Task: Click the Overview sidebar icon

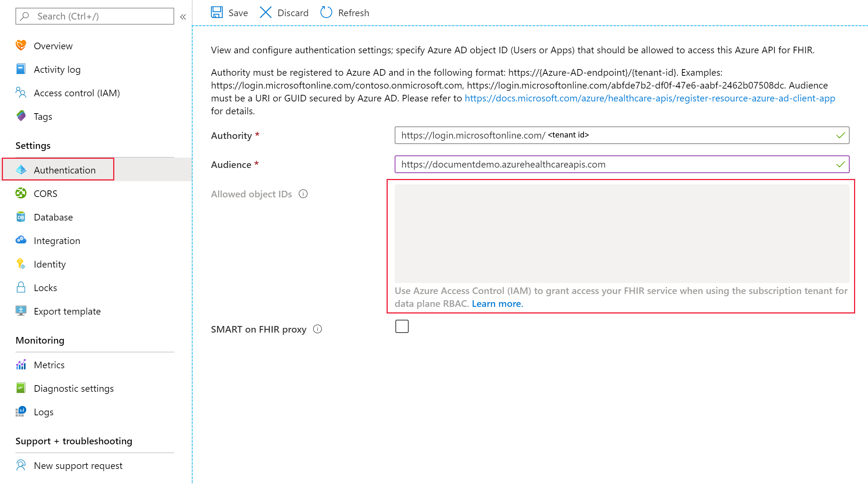Action: click(x=21, y=45)
